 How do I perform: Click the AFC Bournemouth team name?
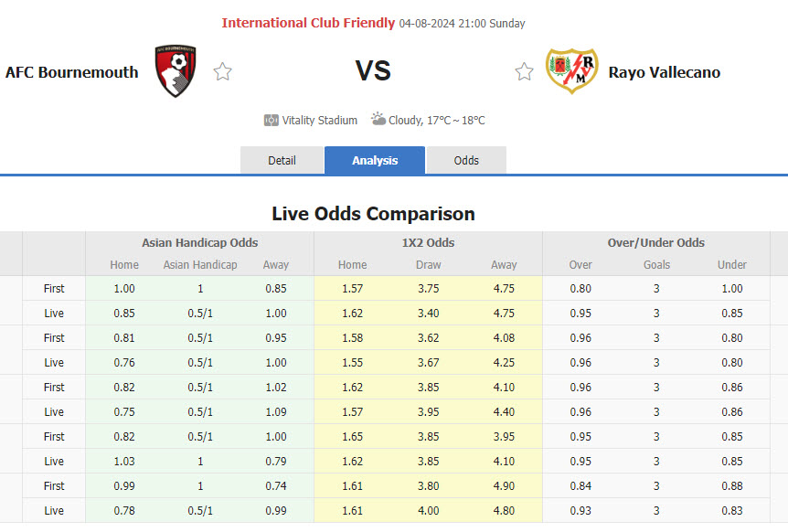click(71, 72)
